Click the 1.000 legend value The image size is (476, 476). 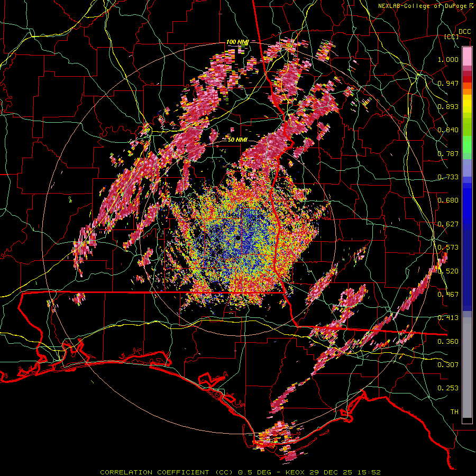pos(448,59)
